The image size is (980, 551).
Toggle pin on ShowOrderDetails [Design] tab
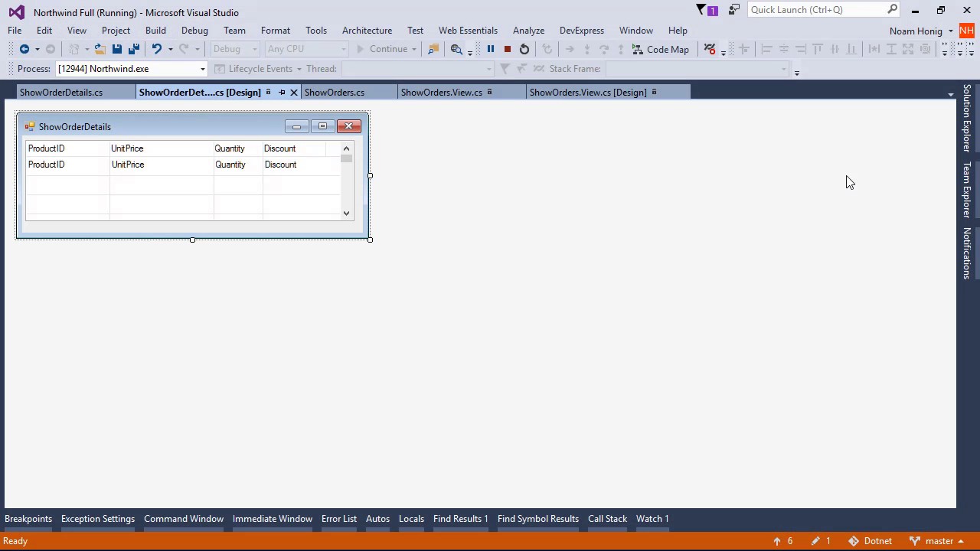pyautogui.click(x=281, y=93)
